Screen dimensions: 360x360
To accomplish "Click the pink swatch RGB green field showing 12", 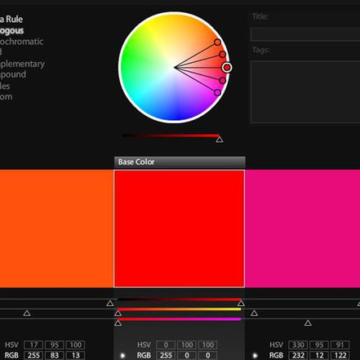I will [x=319, y=355].
